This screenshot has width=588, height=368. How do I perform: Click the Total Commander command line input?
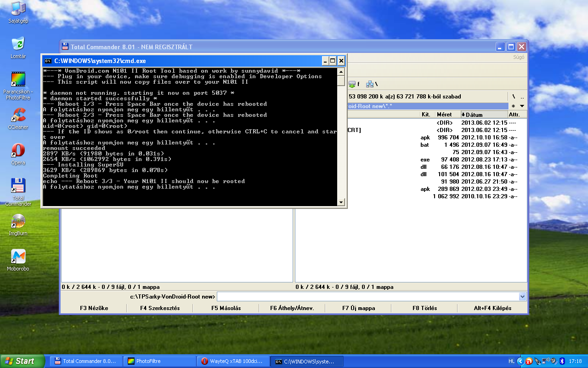(x=367, y=297)
